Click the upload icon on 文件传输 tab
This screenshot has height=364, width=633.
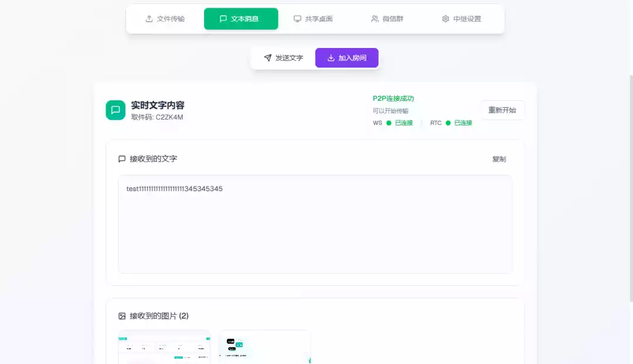tap(149, 18)
